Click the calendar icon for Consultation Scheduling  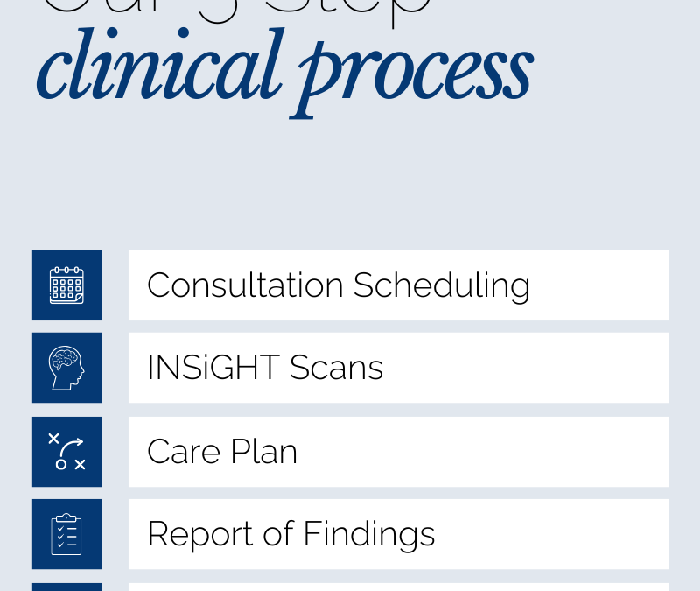coord(66,285)
